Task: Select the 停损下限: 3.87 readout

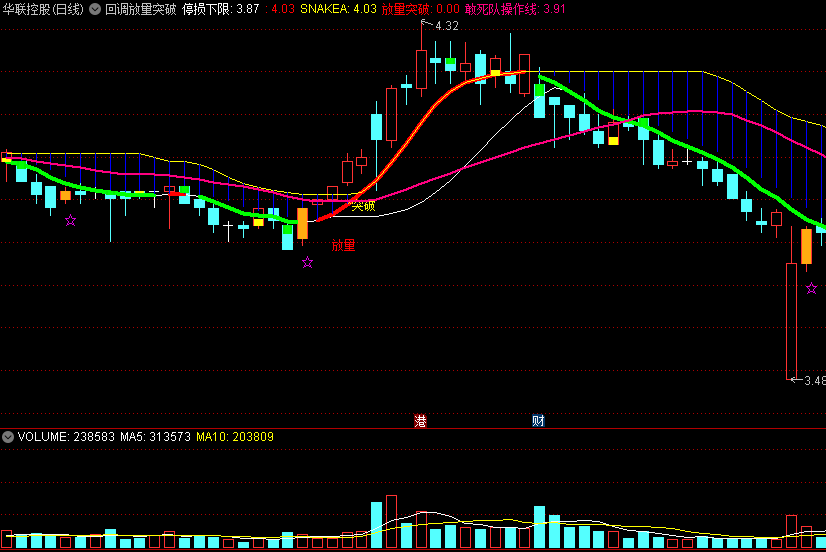Action: coord(221,9)
